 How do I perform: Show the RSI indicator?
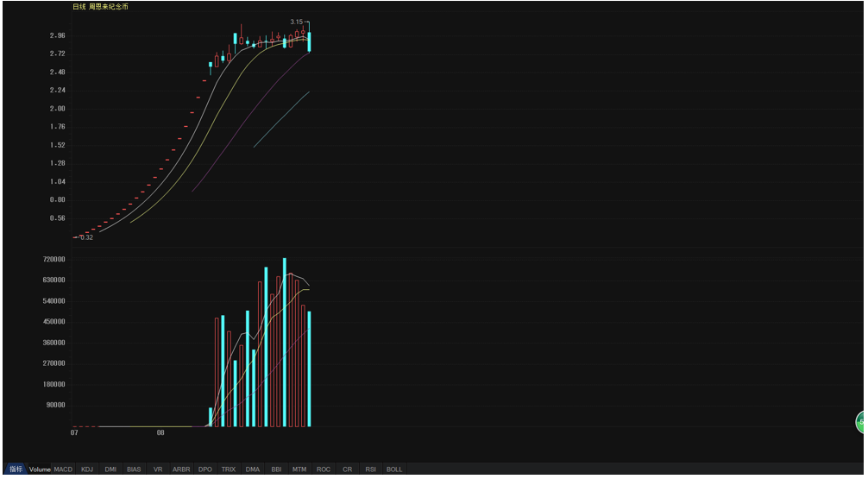point(370,470)
